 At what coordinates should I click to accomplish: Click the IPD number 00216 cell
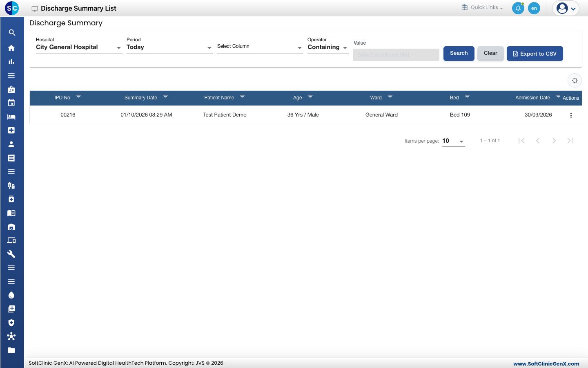68,115
